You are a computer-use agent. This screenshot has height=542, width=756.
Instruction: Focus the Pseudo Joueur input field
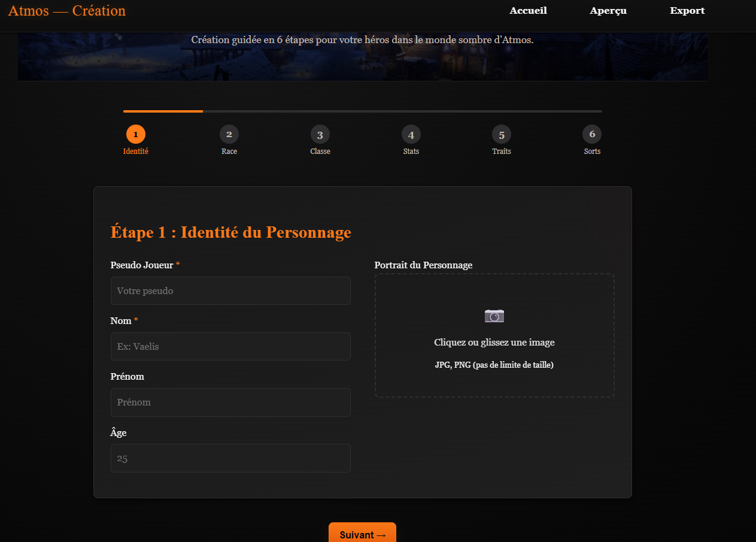(230, 291)
